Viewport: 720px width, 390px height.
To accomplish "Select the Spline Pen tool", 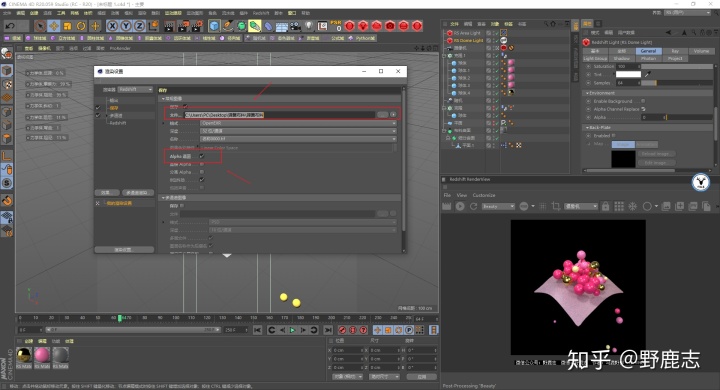I will (x=228, y=26).
